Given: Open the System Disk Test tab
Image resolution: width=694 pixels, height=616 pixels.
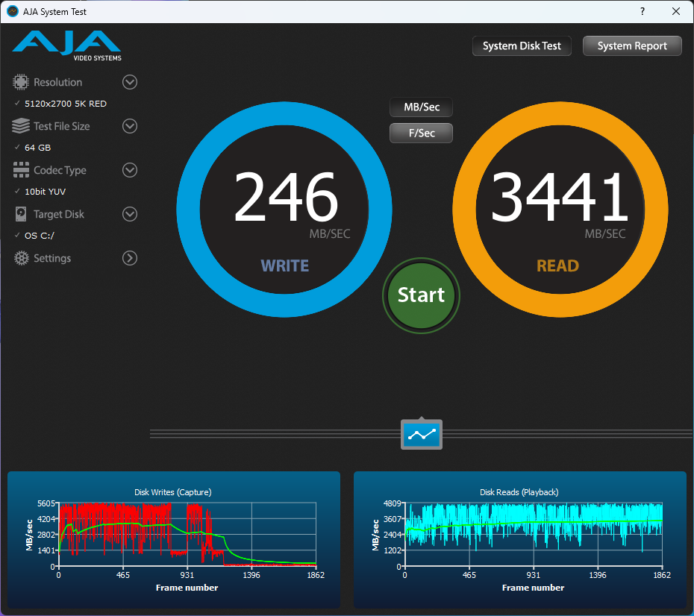Looking at the screenshot, I should click(x=522, y=46).
